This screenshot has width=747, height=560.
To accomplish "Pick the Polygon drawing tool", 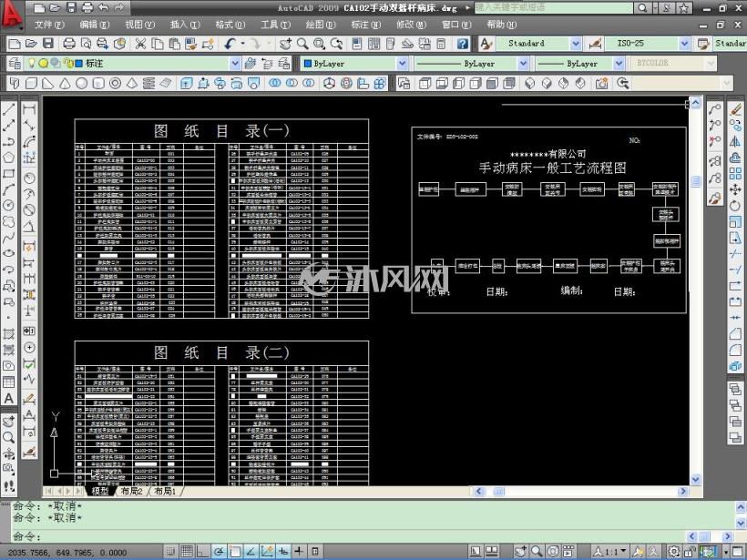I will coord(8,158).
